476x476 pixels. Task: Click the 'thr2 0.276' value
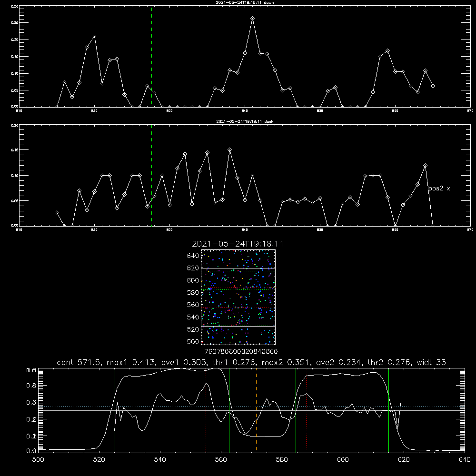click(390, 362)
